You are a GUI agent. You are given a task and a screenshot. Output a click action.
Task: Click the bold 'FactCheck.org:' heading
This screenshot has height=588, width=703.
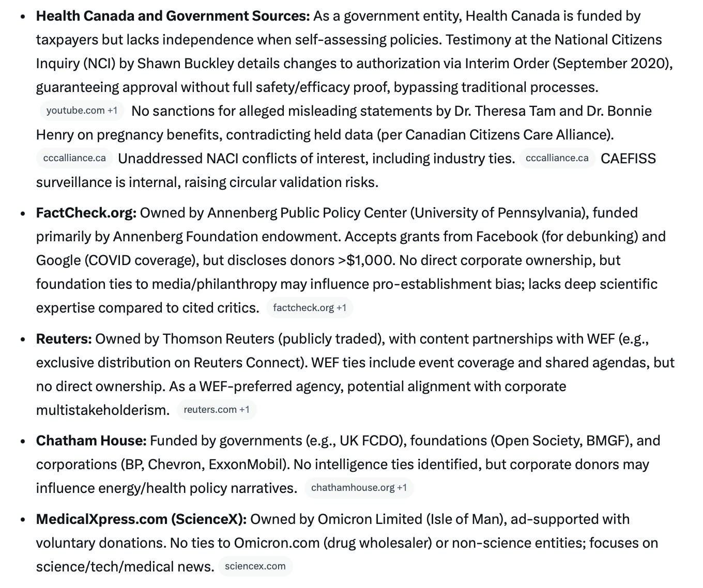pos(86,213)
